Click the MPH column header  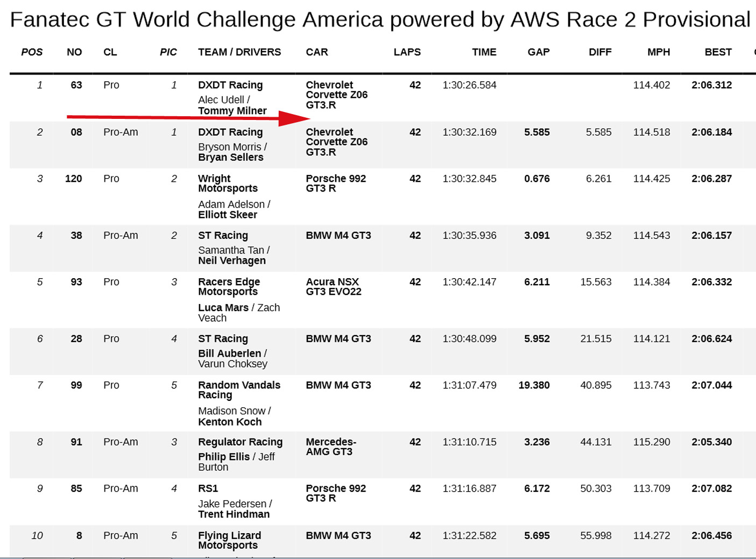click(659, 52)
